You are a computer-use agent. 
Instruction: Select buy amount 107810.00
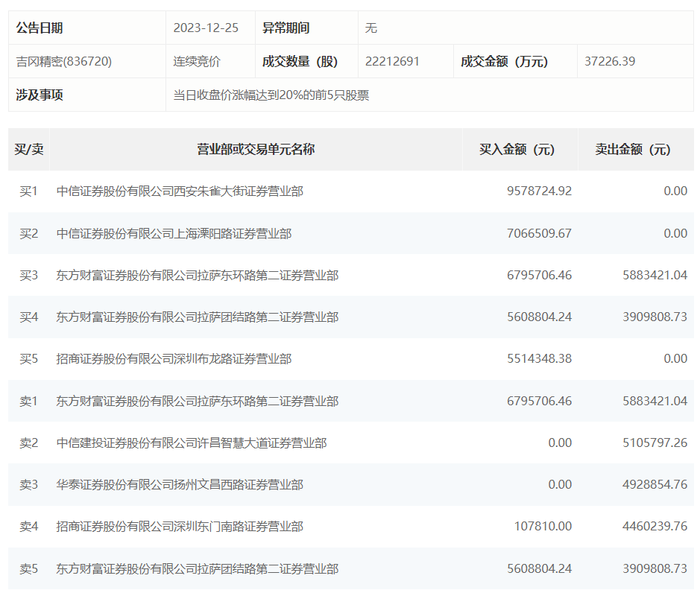(x=543, y=526)
